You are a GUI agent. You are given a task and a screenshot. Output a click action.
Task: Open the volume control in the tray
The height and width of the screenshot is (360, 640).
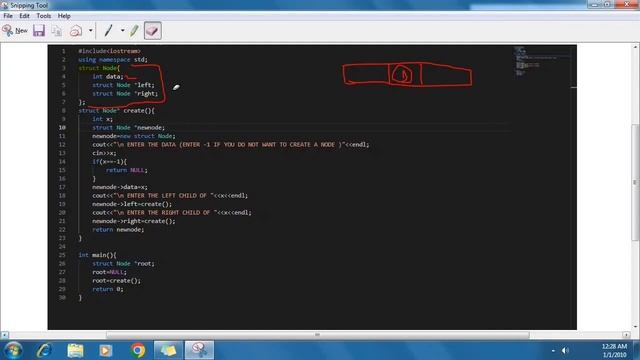[565, 351]
